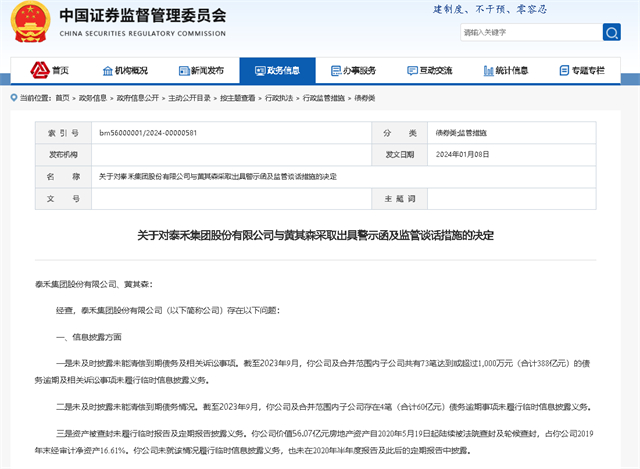The width and height of the screenshot is (640, 469).
Task: Click the 中国证券监督管理委员会 site title
Action: (x=142, y=16)
